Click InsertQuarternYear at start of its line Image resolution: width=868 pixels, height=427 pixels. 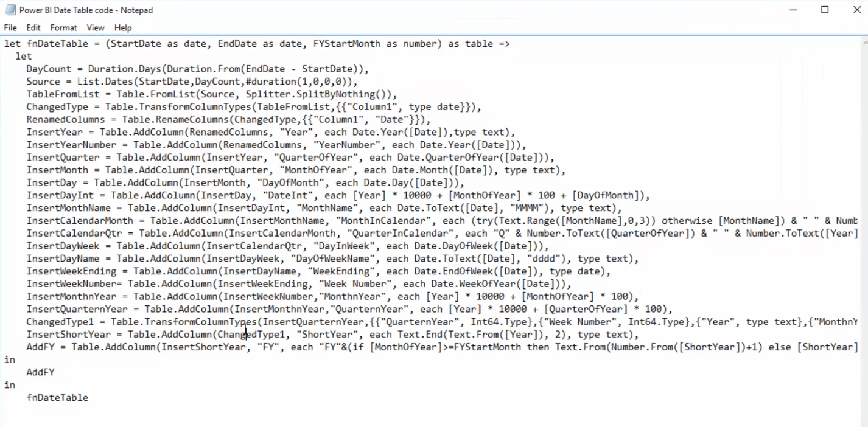pos(77,310)
